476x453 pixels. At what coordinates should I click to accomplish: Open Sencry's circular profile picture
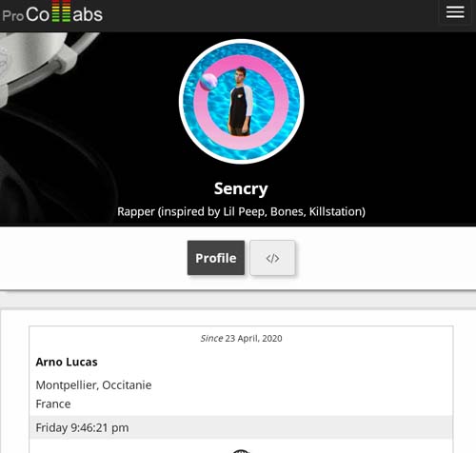coord(241,102)
